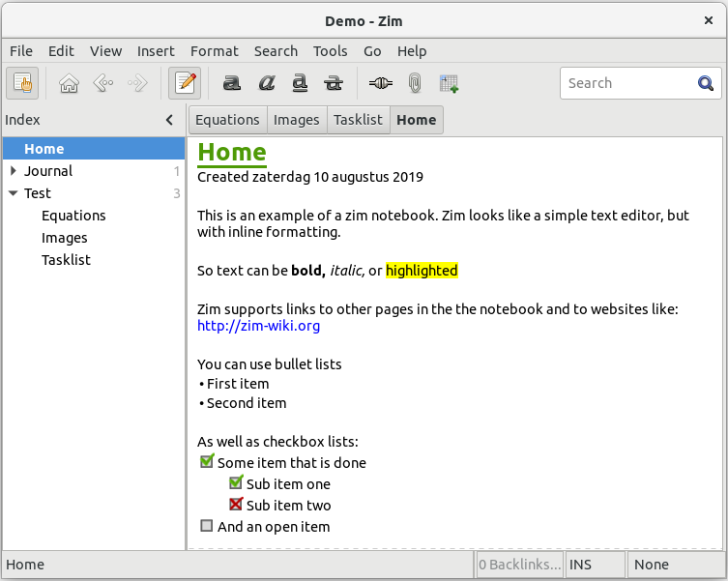Viewport: 728px width, 581px height.
Task: Toggle checkbox for Some item that is done
Action: pos(207,461)
